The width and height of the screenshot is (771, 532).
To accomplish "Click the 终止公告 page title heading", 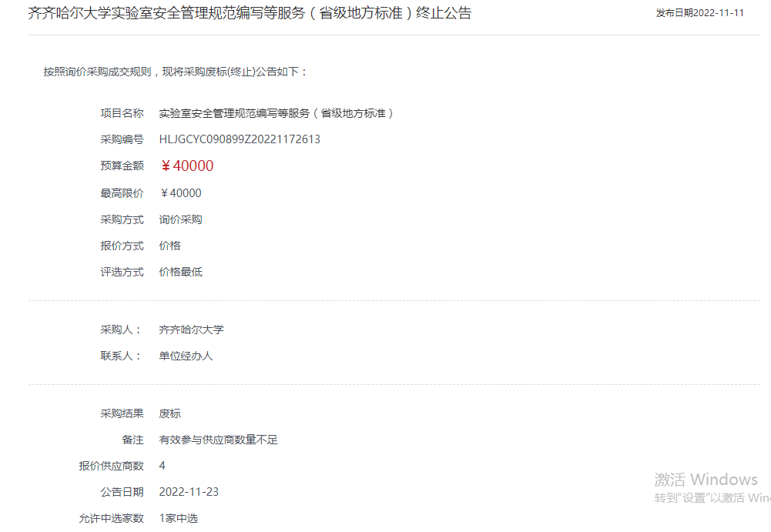I will tap(250, 13).
